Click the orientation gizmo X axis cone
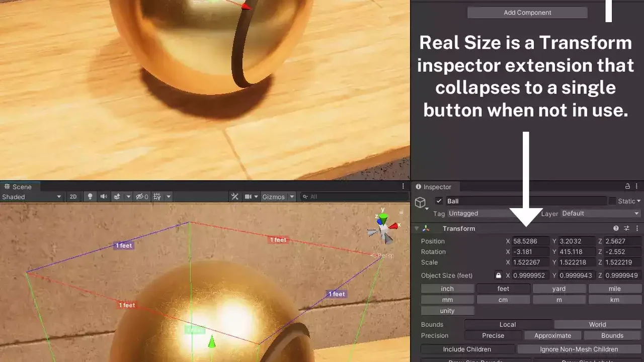The image size is (644, 362). click(394, 226)
